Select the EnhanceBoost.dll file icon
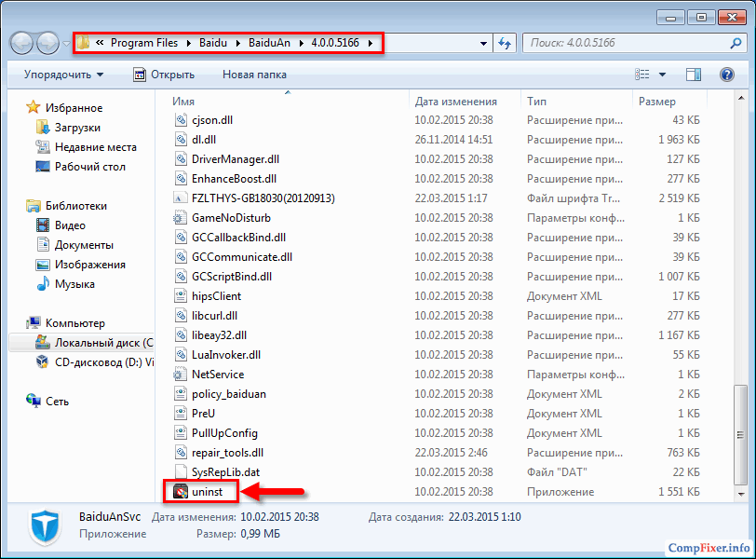Image resolution: width=756 pixels, height=559 pixels. (181, 179)
